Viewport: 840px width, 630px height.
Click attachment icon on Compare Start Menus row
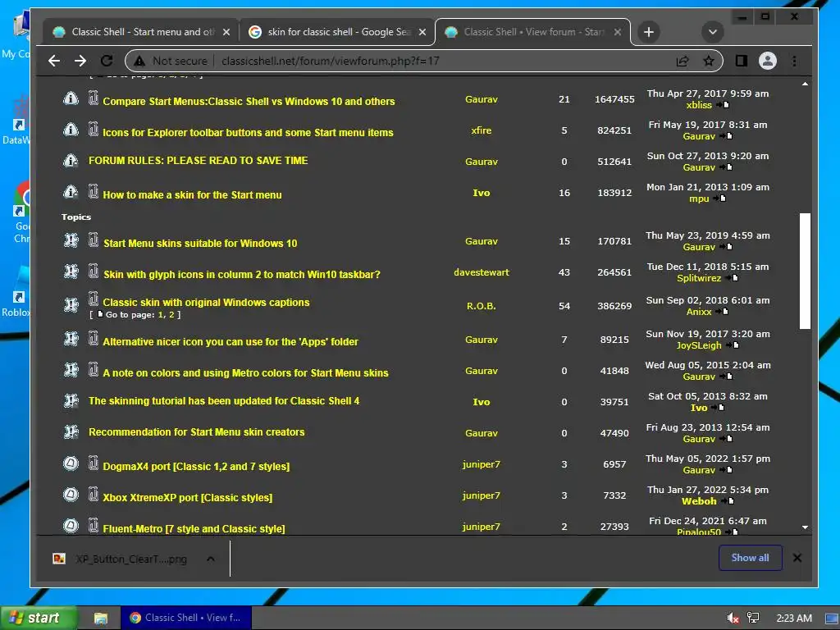[94, 98]
